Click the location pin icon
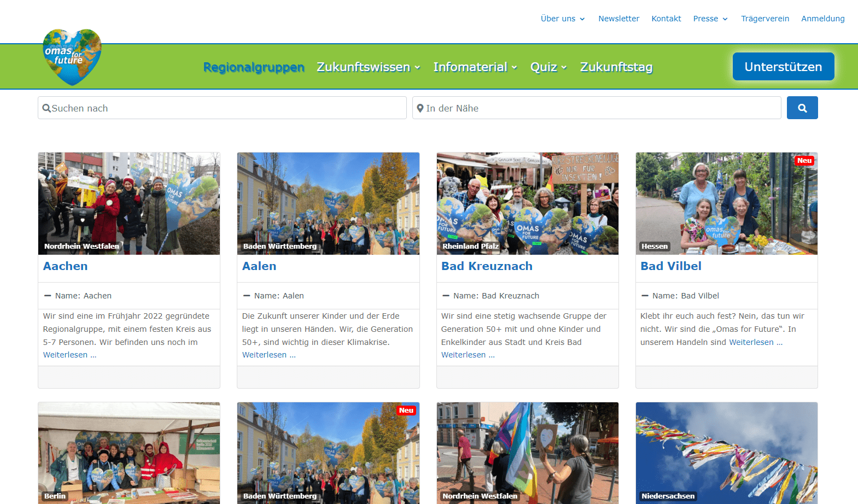This screenshot has width=858, height=504. (420, 108)
